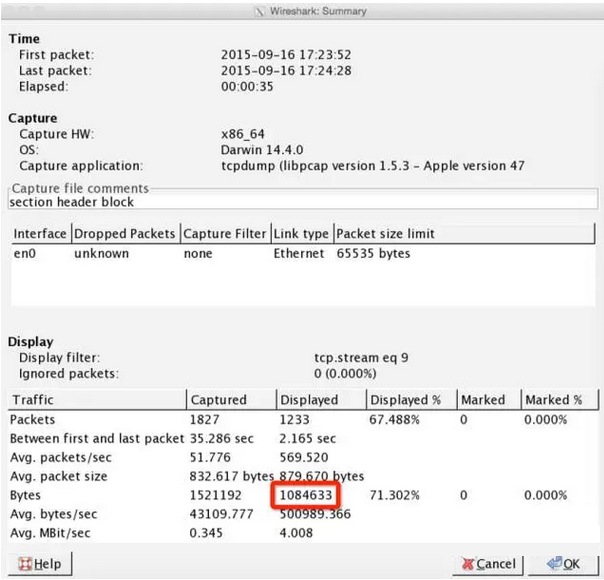Click the Avg. packet size row label

click(60, 476)
